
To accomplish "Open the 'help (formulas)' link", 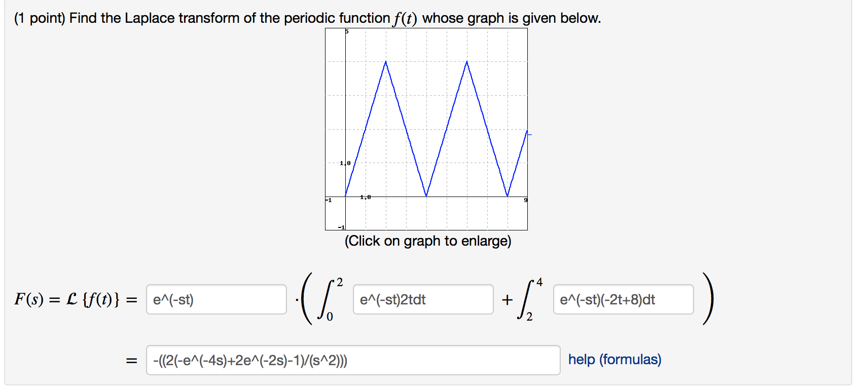I will [x=616, y=360].
